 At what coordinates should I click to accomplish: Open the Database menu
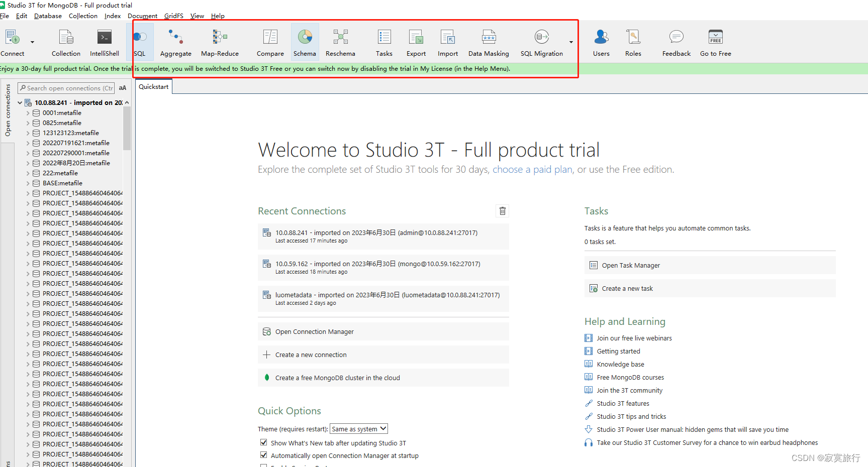pos(48,16)
